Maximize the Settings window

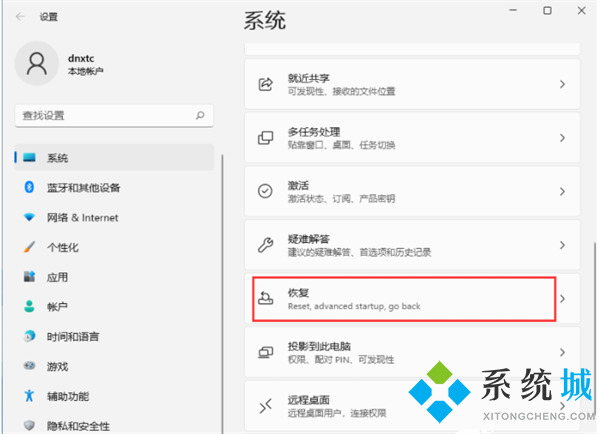click(x=547, y=10)
